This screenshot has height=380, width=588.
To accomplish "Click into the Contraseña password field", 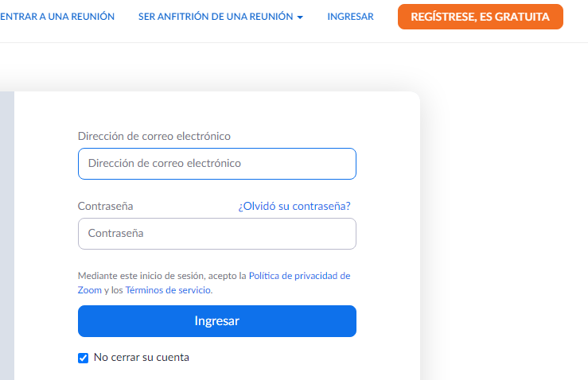I will pos(216,234).
